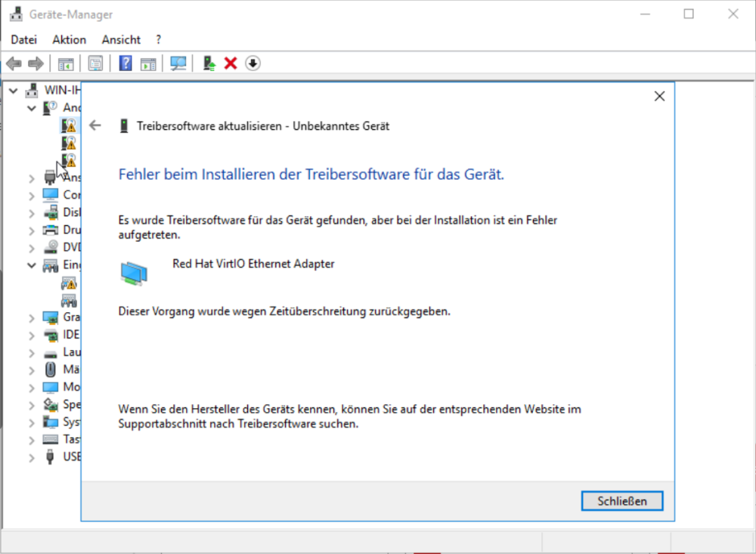756x554 pixels.
Task: Select the input device with warning sign
Action: [69, 283]
